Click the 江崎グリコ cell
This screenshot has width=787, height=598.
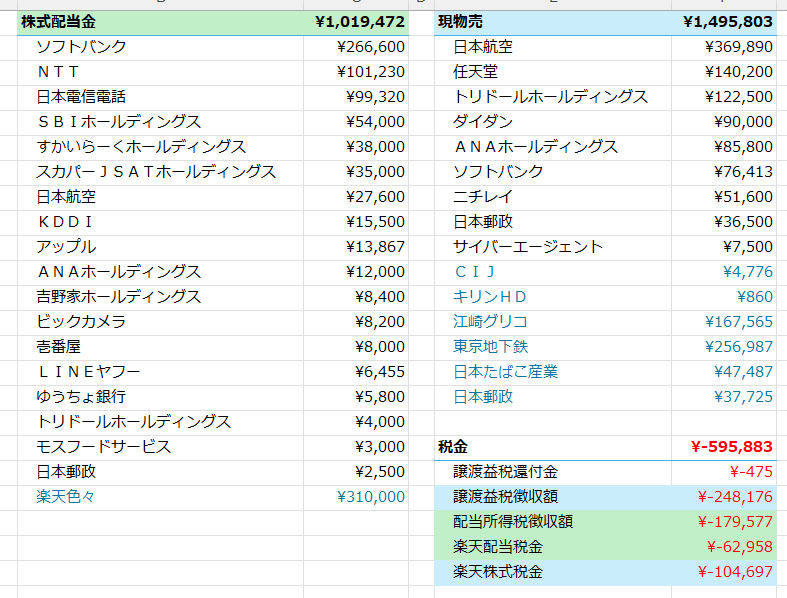[490, 322]
